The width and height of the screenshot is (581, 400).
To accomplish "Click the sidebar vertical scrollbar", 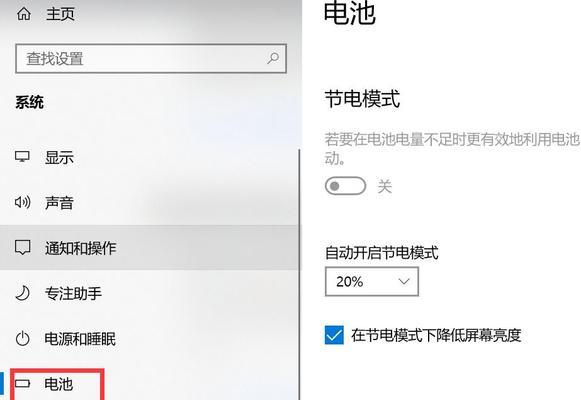I will (x=299, y=274).
